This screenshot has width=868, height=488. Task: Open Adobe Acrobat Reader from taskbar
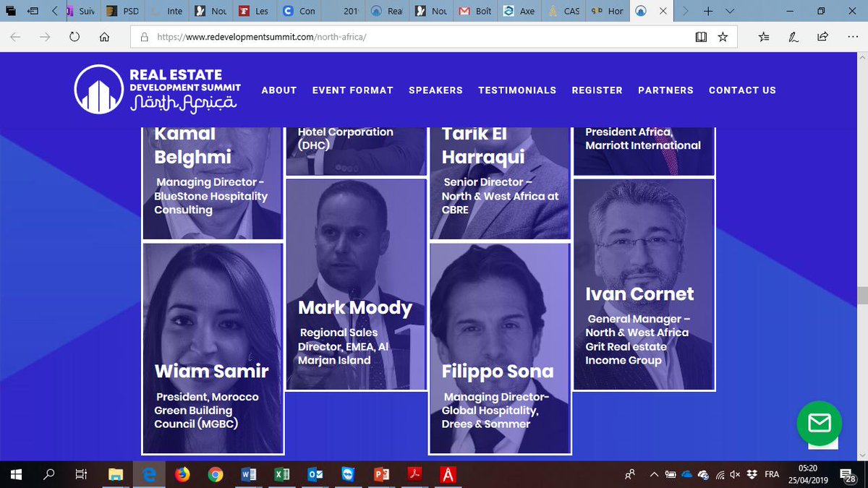click(x=415, y=474)
